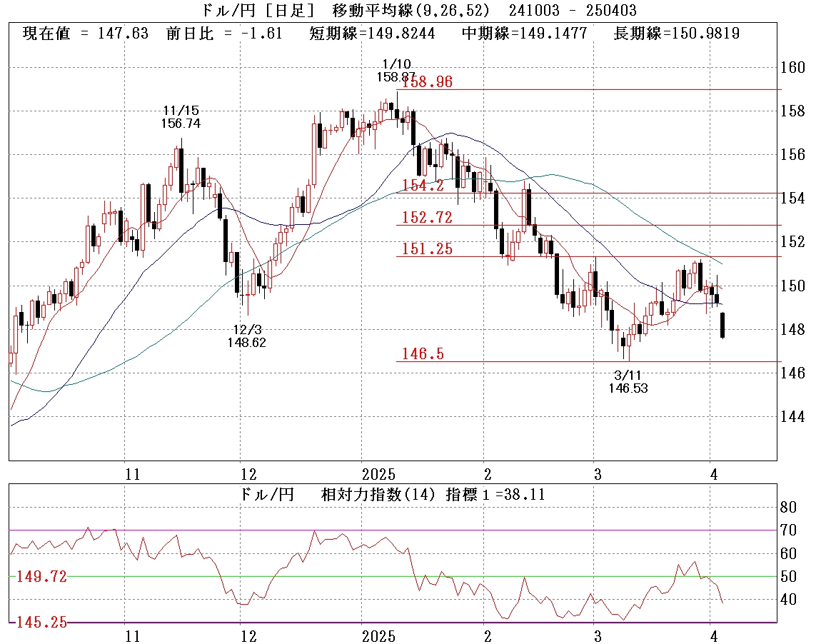Image resolution: width=836 pixels, height=644 pixels.
Task: Click the 11/15 high label at 156.74
Action: point(181,117)
